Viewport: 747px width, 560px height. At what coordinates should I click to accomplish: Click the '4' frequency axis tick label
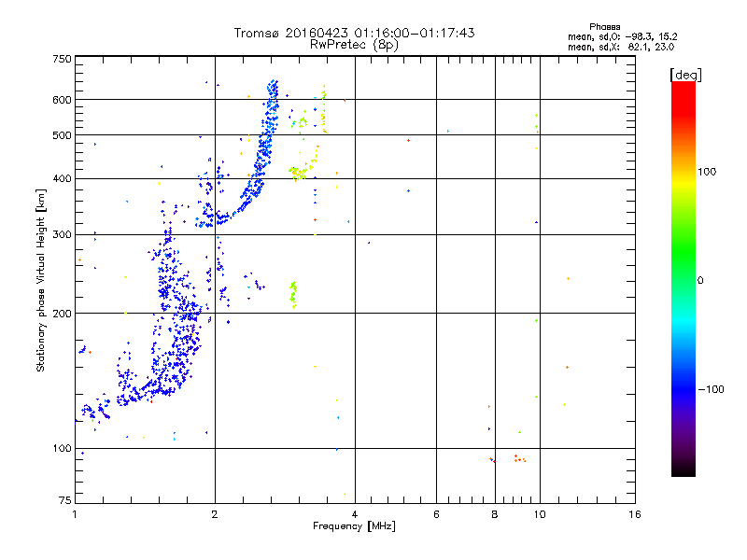click(x=355, y=514)
